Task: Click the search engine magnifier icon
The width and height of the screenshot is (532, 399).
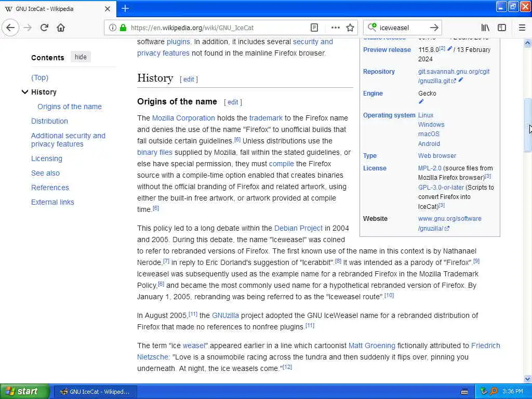Action: point(372,27)
